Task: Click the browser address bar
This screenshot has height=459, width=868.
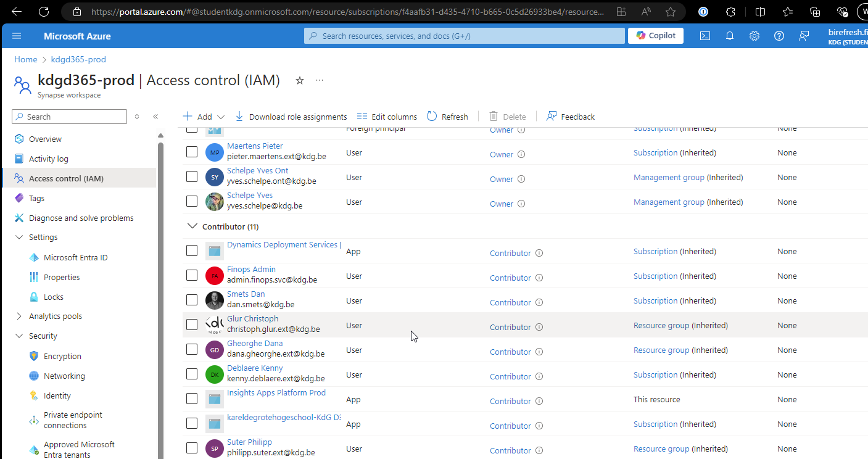Action: (347, 12)
